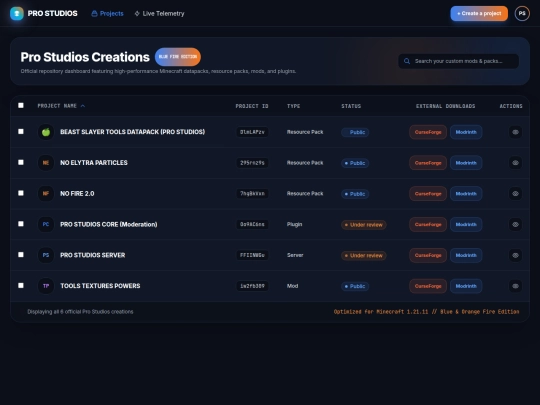Viewport: 540px width, 405px height.
Task: Check the No Elytra Particles row
Action: point(21,162)
